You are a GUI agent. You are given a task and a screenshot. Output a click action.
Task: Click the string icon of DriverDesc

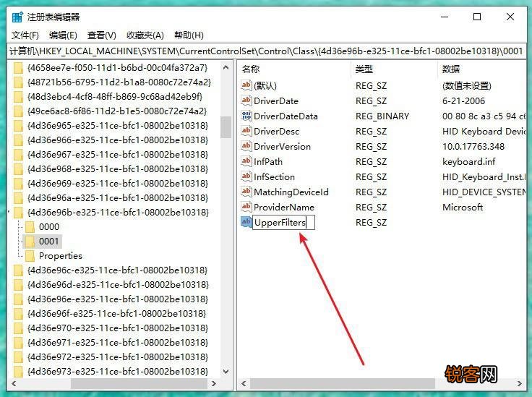point(246,131)
